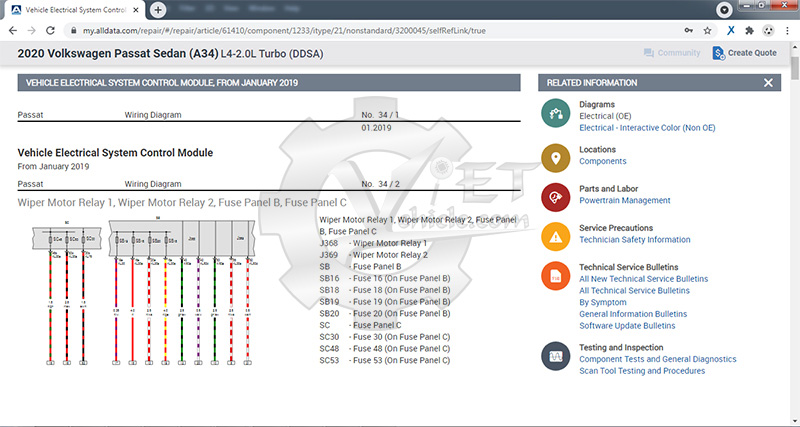
Task: Open Technician Safety Information link
Action: pyautogui.click(x=635, y=240)
